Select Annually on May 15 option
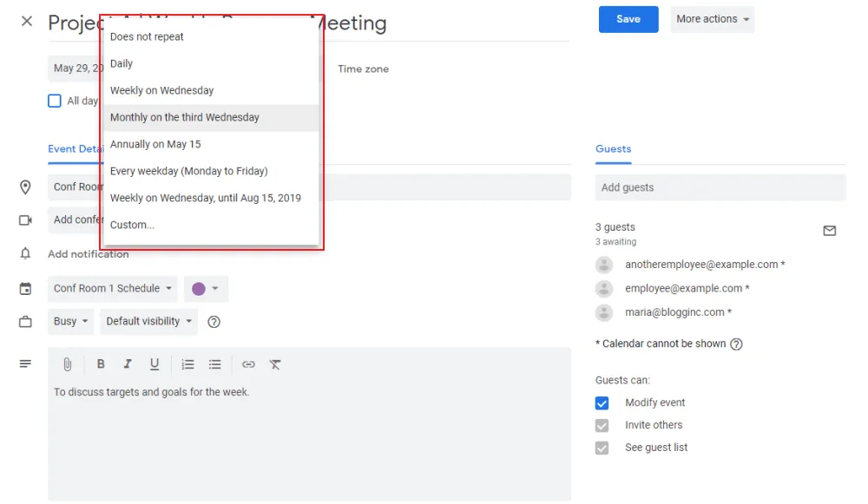 click(x=211, y=144)
